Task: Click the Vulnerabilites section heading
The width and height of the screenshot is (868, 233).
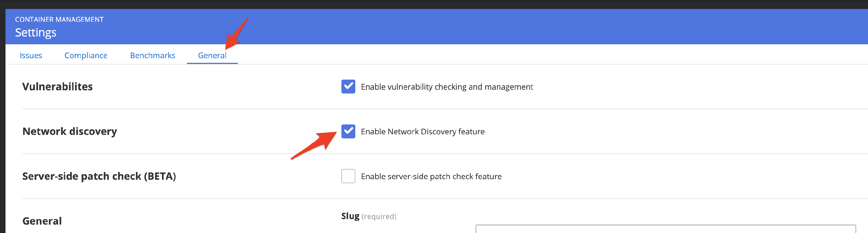Action: pyautogui.click(x=57, y=87)
